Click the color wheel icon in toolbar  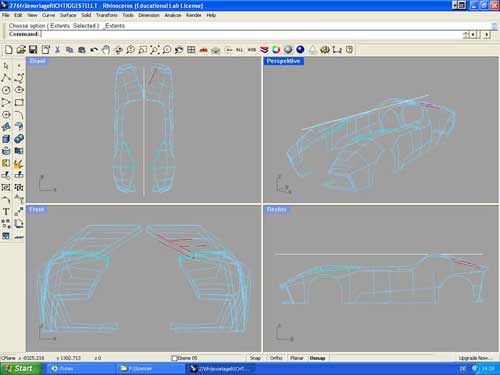pyautogui.click(x=276, y=50)
